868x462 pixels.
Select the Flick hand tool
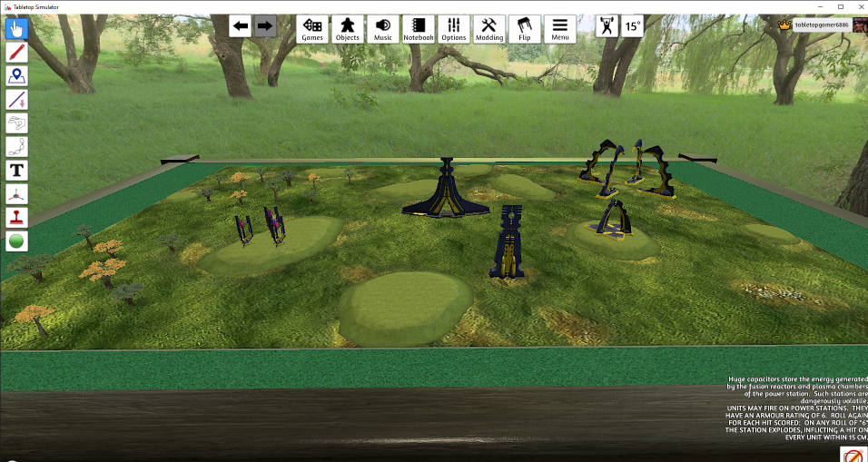16,123
